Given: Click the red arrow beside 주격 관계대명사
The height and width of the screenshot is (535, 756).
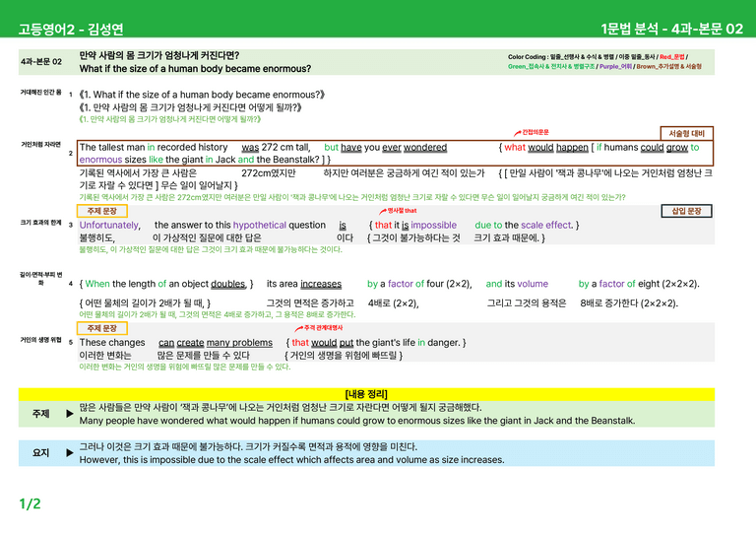Looking at the screenshot, I should [299, 328].
